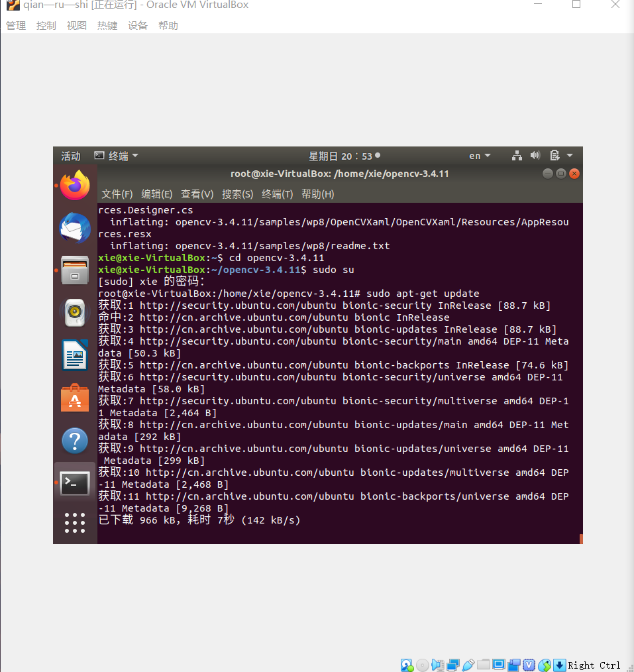Click the 'sudo su' command text
Image resolution: width=634 pixels, height=672 pixels.
[333, 270]
